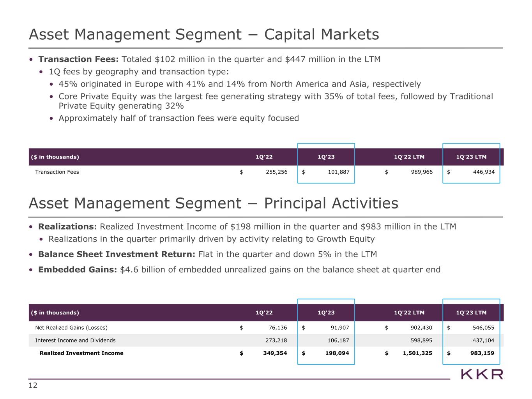Select 1Q'22 LTM header in Realized Investment table
This screenshot has width=532, height=399.
[x=409, y=312]
